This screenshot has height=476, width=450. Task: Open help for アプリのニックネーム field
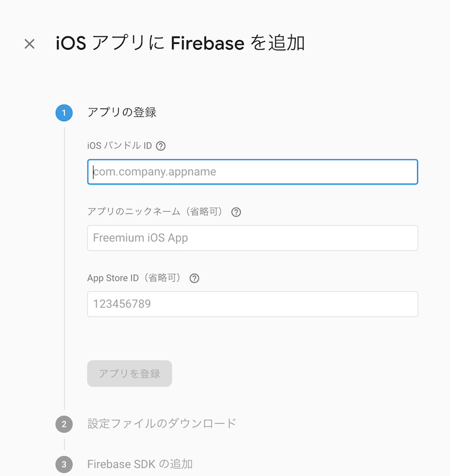pyautogui.click(x=236, y=212)
